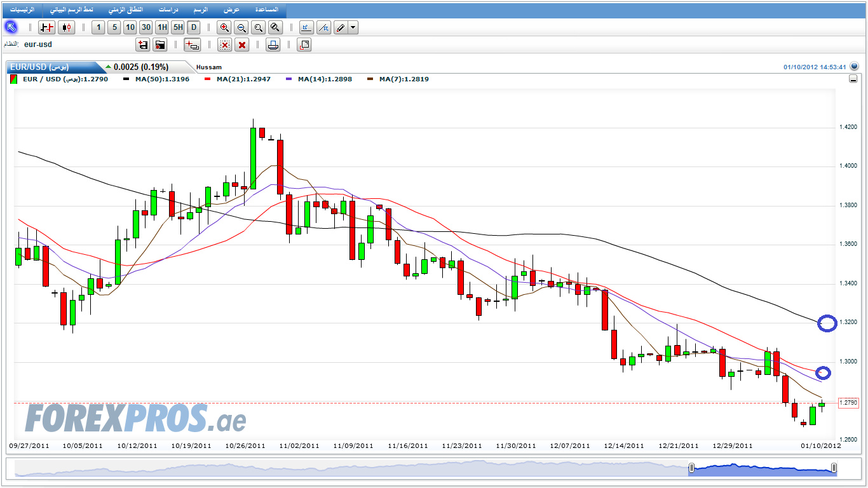Click the EUR / USD red-green series icon
Screen dimensions: 868x488
click(x=13, y=79)
